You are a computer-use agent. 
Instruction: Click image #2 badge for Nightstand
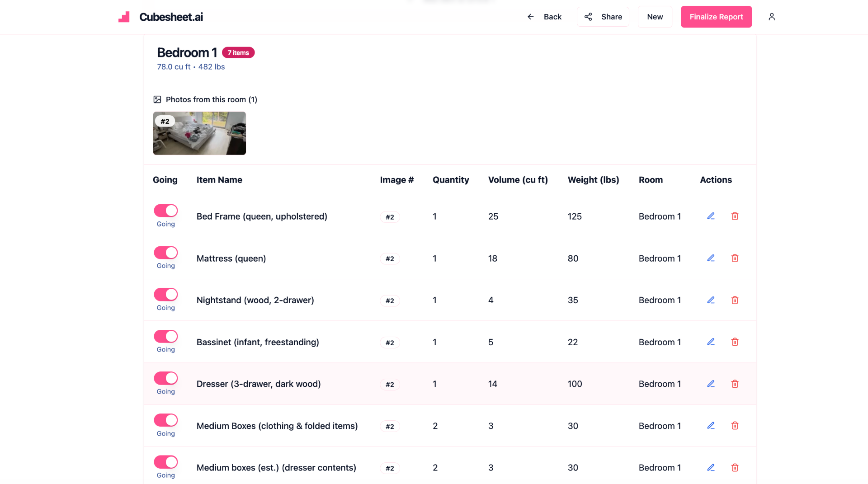click(x=390, y=301)
